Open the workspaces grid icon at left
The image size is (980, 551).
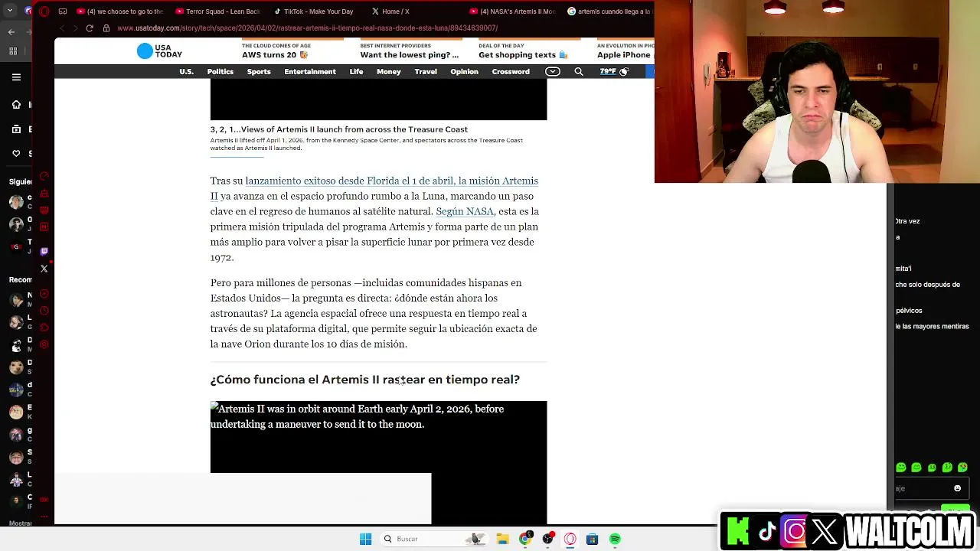click(x=13, y=51)
